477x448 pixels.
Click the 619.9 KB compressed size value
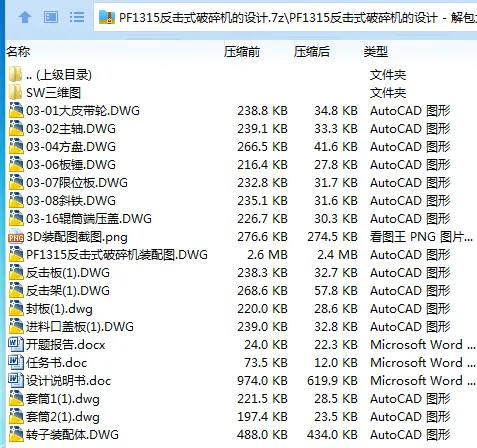pos(332,381)
